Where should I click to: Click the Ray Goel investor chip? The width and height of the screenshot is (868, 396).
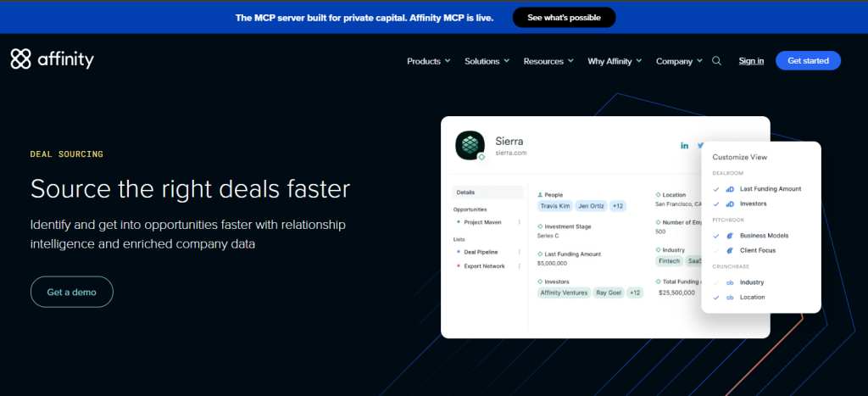(609, 293)
